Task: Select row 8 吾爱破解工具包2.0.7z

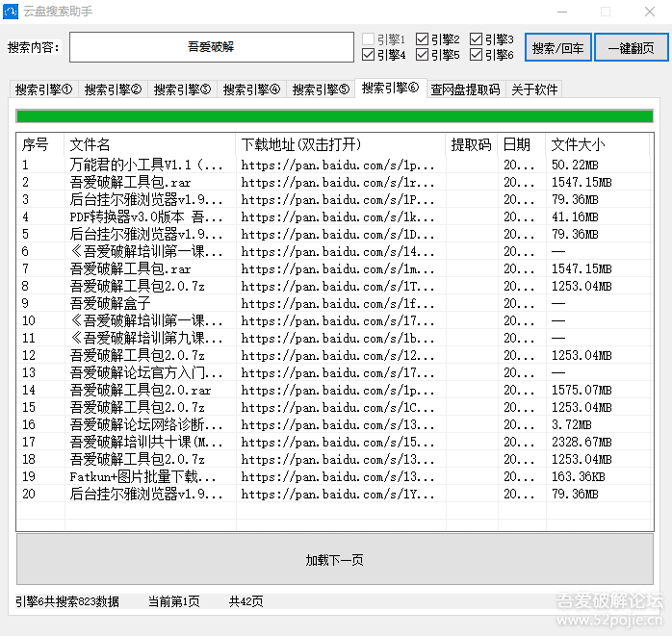Action: tap(335, 286)
